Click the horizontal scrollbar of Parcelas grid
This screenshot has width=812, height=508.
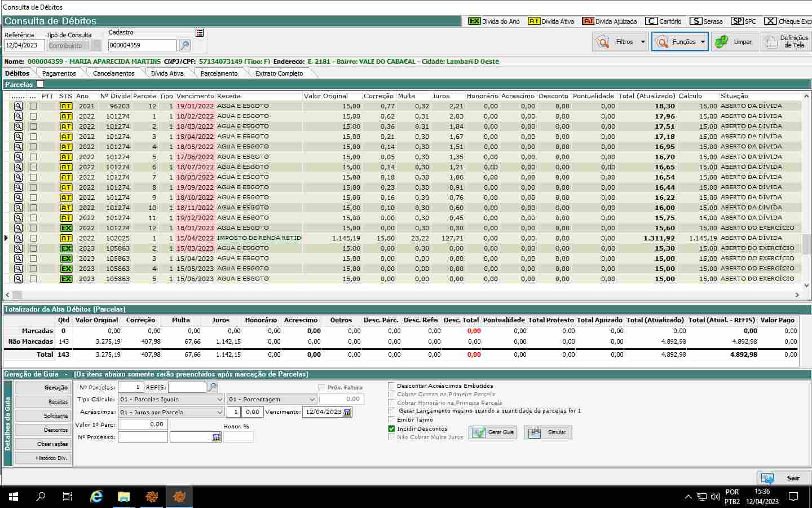[x=403, y=295]
